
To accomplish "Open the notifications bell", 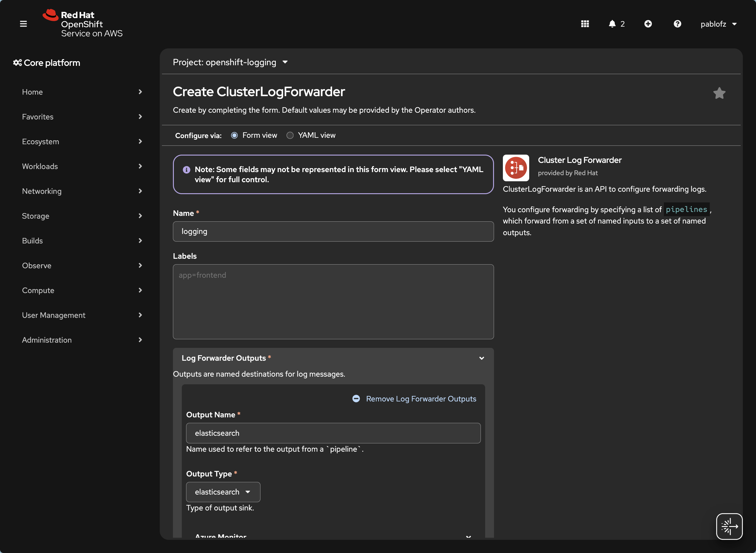I will pos(616,24).
